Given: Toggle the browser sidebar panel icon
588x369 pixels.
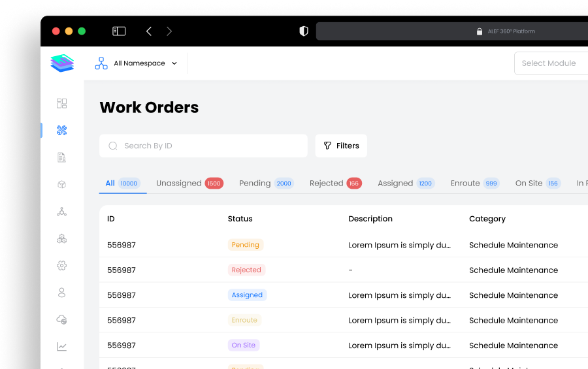Looking at the screenshot, I should [119, 31].
